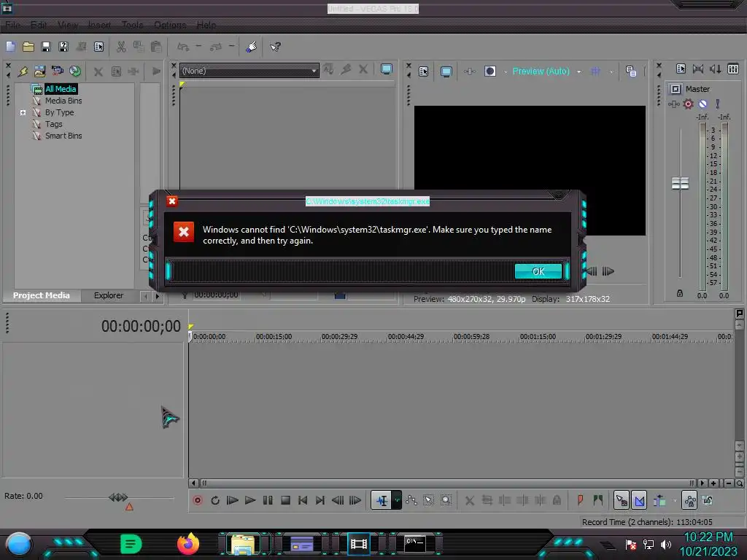Click the Interactive Tutorials hand icon
Viewport: 747px width, 560px height.
tap(252, 47)
